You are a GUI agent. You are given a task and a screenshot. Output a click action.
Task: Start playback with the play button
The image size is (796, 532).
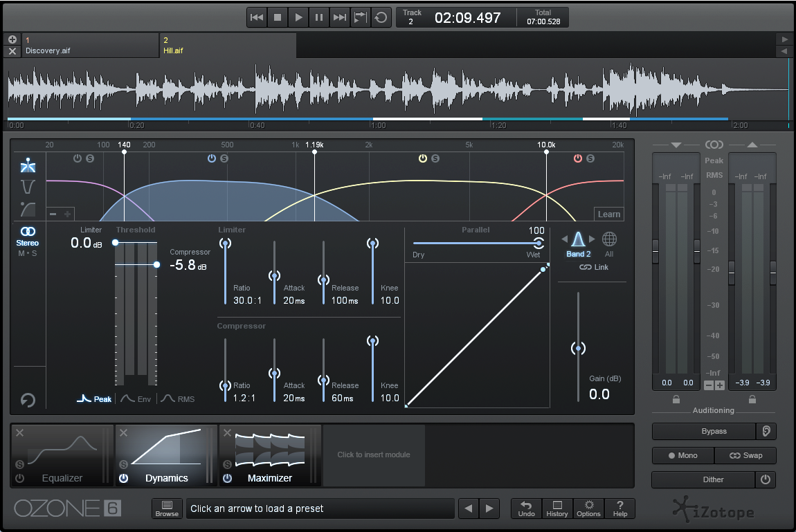pos(298,17)
